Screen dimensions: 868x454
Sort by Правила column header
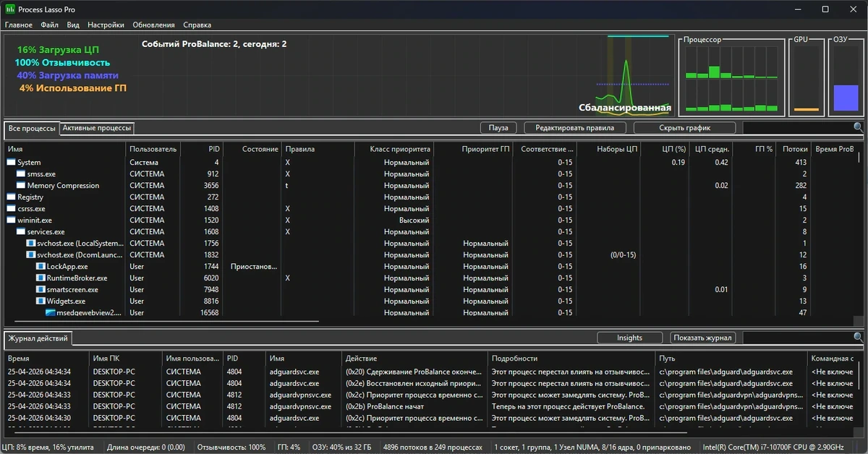click(318, 149)
